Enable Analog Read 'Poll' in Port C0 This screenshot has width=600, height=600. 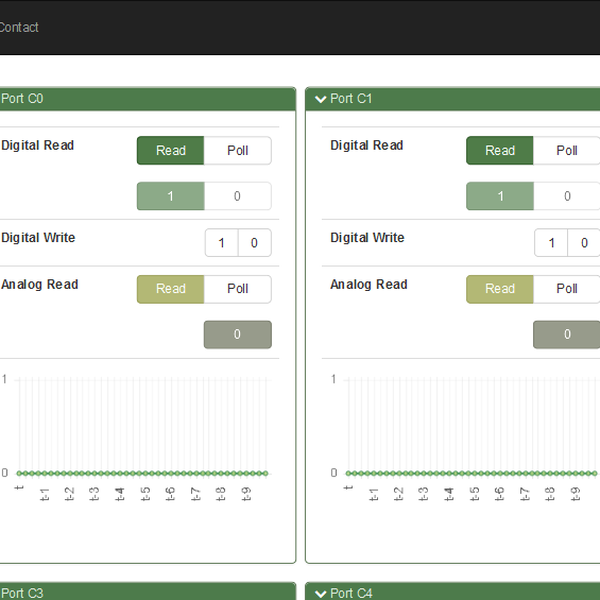pyautogui.click(x=237, y=289)
